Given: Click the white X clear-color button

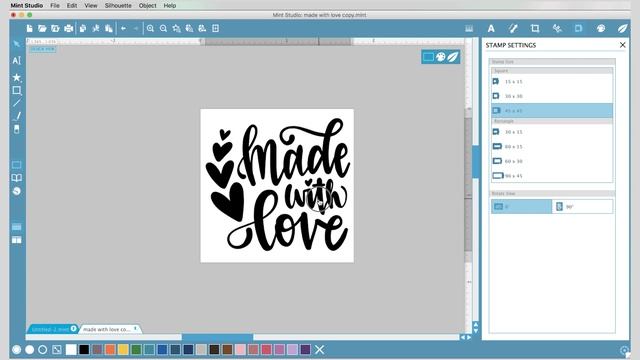Looking at the screenshot, I should click(x=319, y=349).
